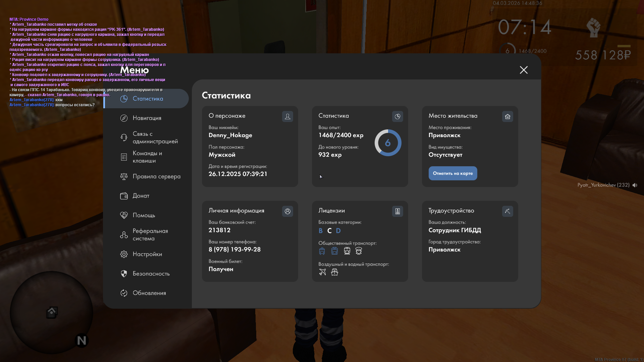This screenshot has width=644, height=362.
Task: Click the pickaxe icon in Трудоустройство card
Action: coord(507,211)
